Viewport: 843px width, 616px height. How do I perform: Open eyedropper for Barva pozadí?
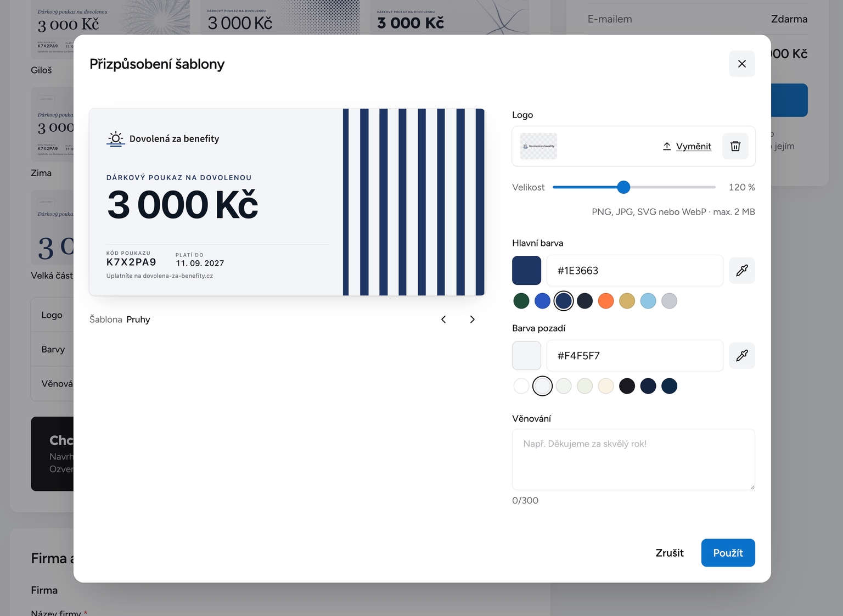tap(741, 355)
